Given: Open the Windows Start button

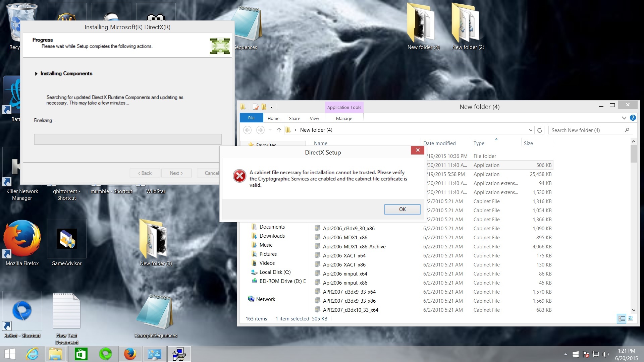Looking at the screenshot, I should click(x=10, y=354).
